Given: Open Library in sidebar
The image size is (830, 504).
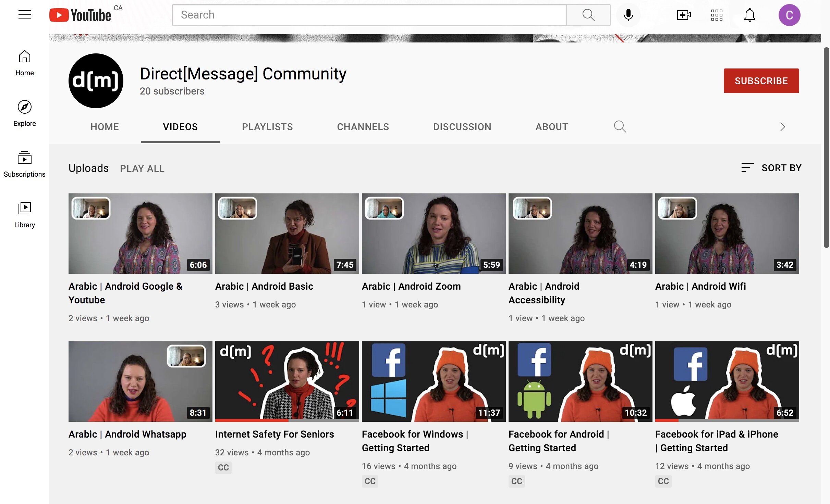Looking at the screenshot, I should (x=24, y=215).
